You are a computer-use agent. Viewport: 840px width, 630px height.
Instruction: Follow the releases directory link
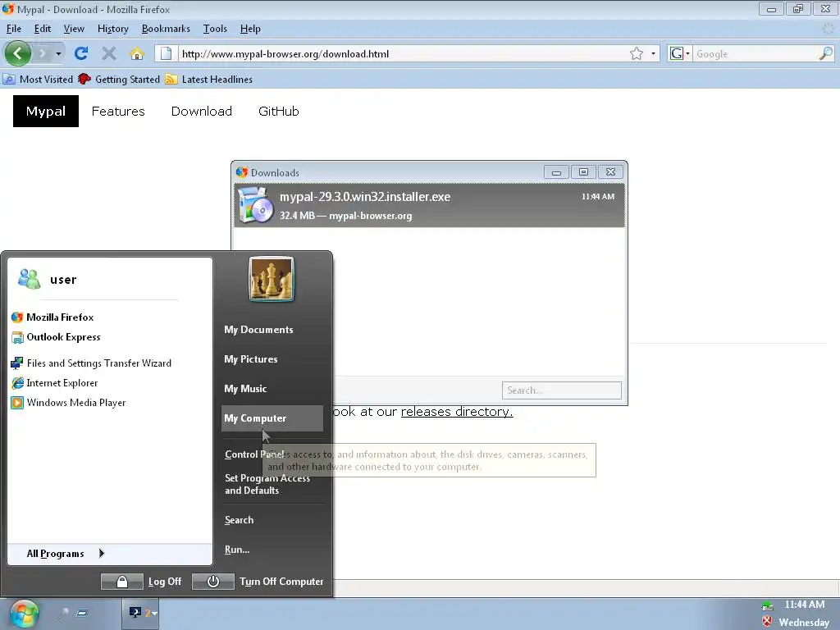(x=457, y=412)
